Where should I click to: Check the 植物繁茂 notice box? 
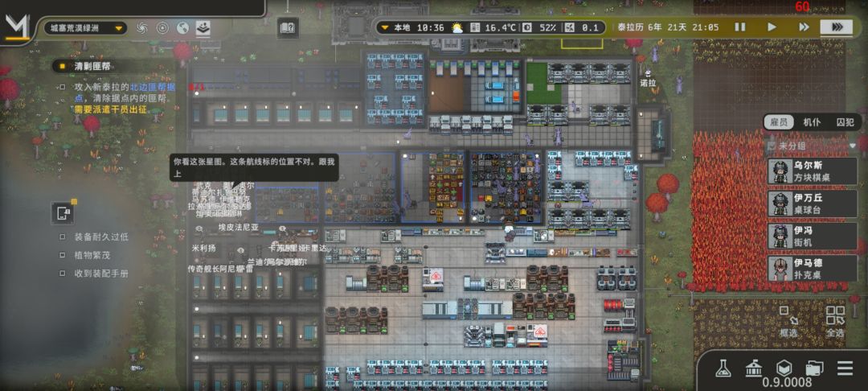click(63, 255)
